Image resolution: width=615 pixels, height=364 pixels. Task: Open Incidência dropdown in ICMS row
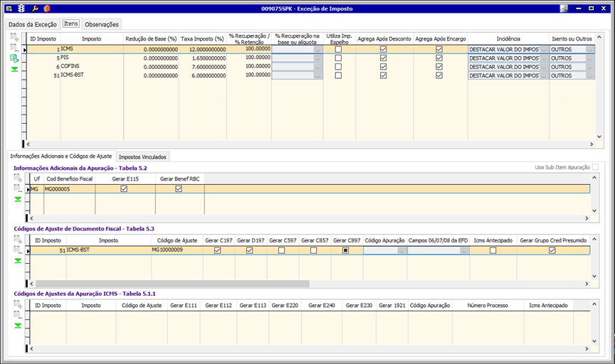click(545, 50)
